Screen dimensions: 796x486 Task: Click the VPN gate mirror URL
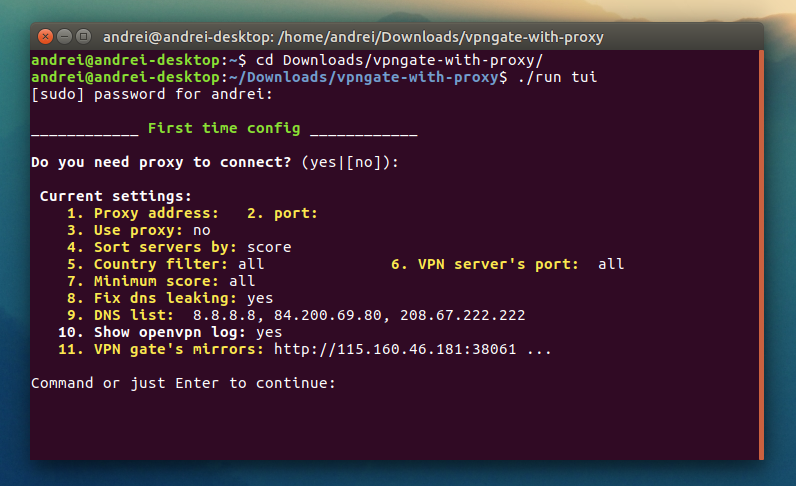click(395, 349)
